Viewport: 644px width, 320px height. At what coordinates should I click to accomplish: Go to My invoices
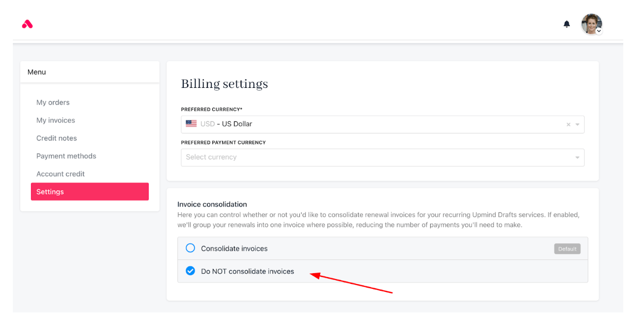point(56,120)
